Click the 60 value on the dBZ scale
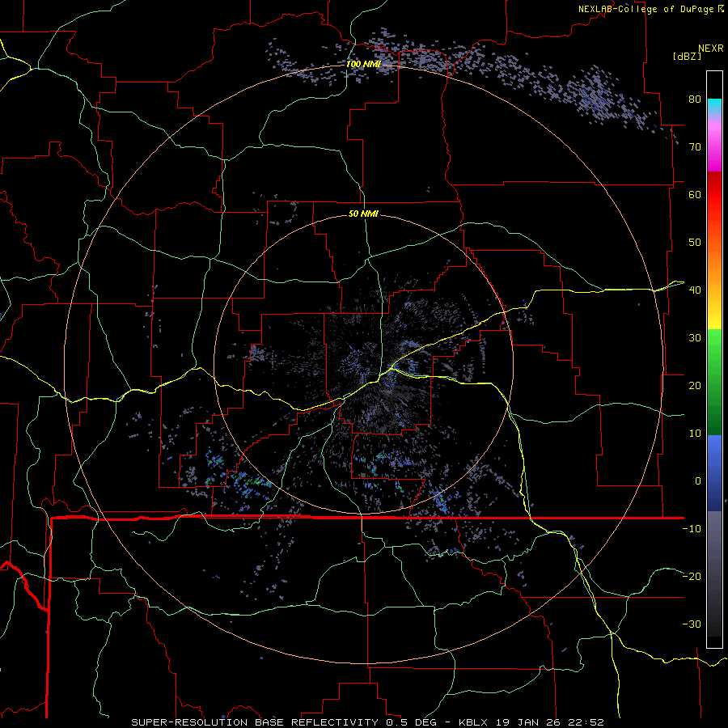The image size is (728, 728). (x=695, y=194)
